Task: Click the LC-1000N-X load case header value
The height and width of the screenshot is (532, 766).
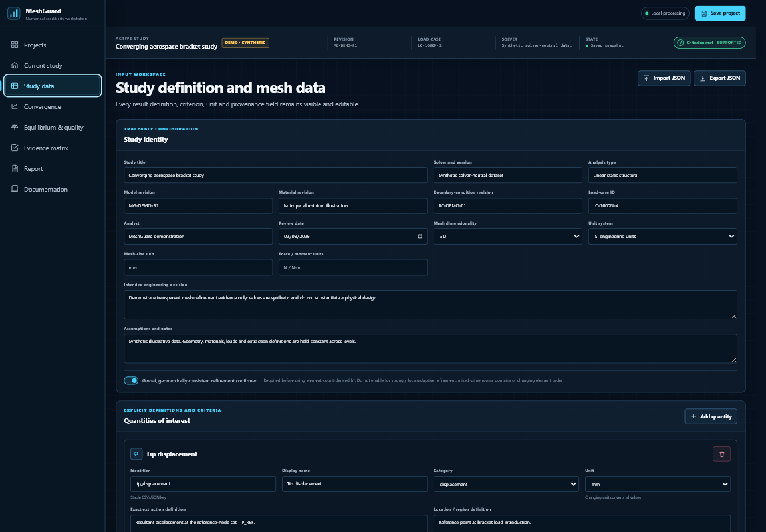Action: coord(430,45)
